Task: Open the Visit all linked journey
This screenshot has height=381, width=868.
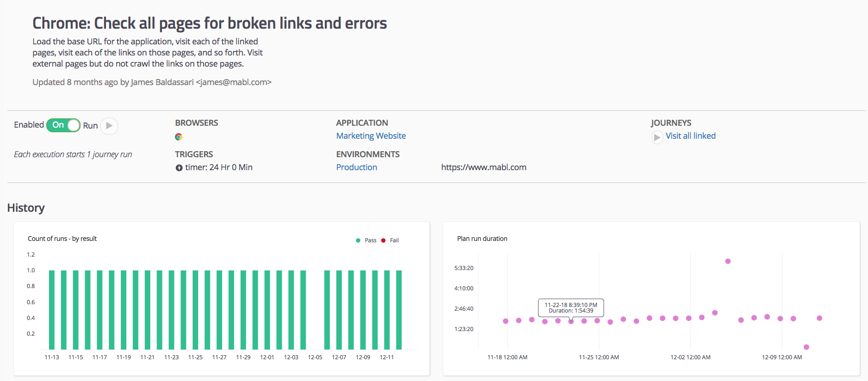Action: click(690, 136)
